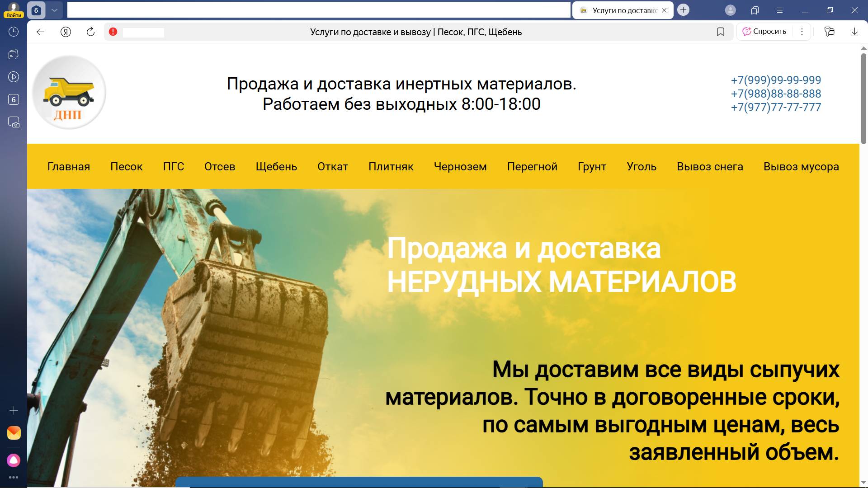Open saved tabs via key-shaped panel icon
The width and height of the screenshot is (868, 488).
[x=830, y=32]
